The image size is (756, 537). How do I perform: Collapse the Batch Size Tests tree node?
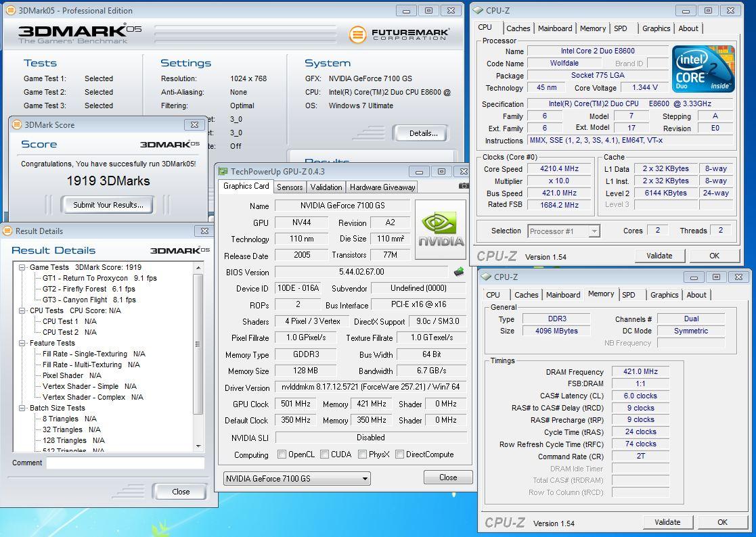(22, 408)
